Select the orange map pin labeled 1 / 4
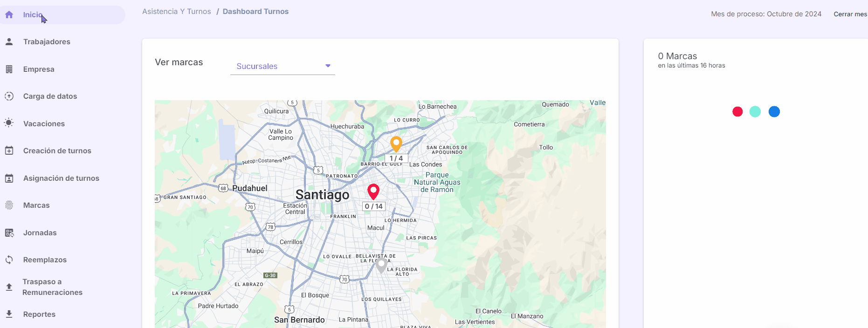This screenshot has height=328, width=868. (x=396, y=144)
